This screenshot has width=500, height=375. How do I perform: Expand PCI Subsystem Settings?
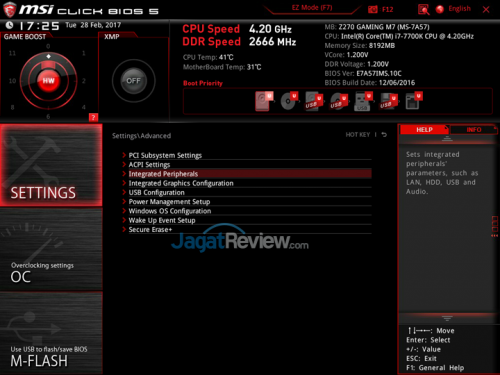(x=247, y=155)
